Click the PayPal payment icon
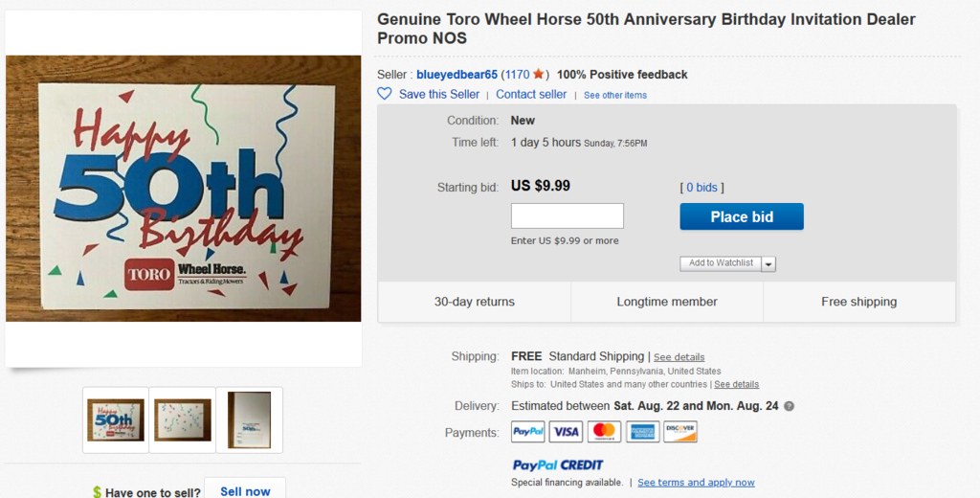Screen dimensions: 980x498 coord(528,432)
